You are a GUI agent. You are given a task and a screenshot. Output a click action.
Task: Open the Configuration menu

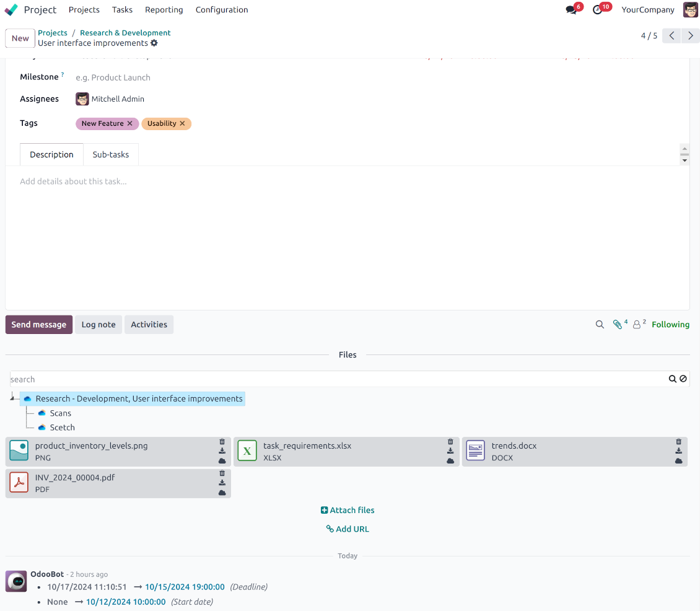pos(222,10)
